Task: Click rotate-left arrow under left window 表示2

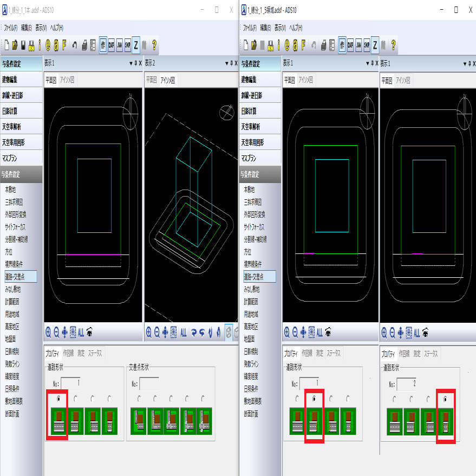Action: click(x=202, y=332)
